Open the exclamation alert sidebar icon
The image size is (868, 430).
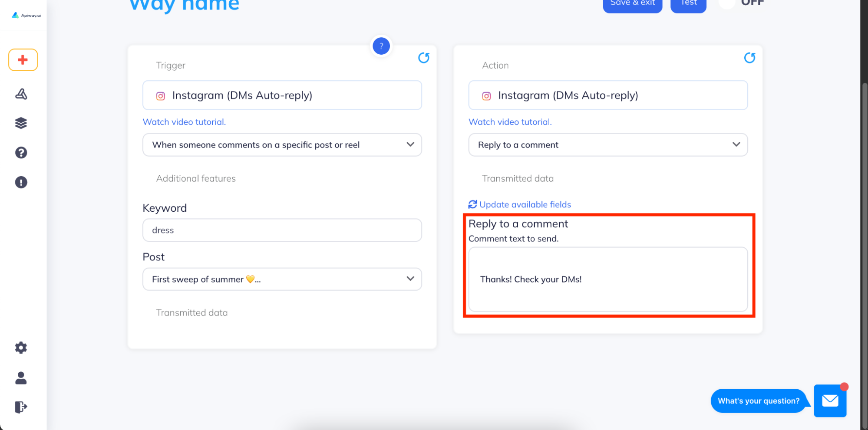(x=21, y=182)
